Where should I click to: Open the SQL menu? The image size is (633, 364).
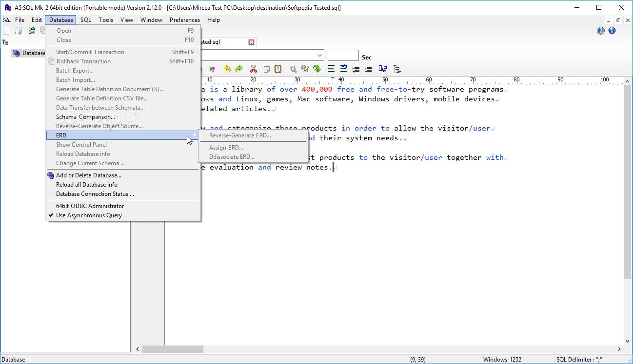(x=86, y=20)
